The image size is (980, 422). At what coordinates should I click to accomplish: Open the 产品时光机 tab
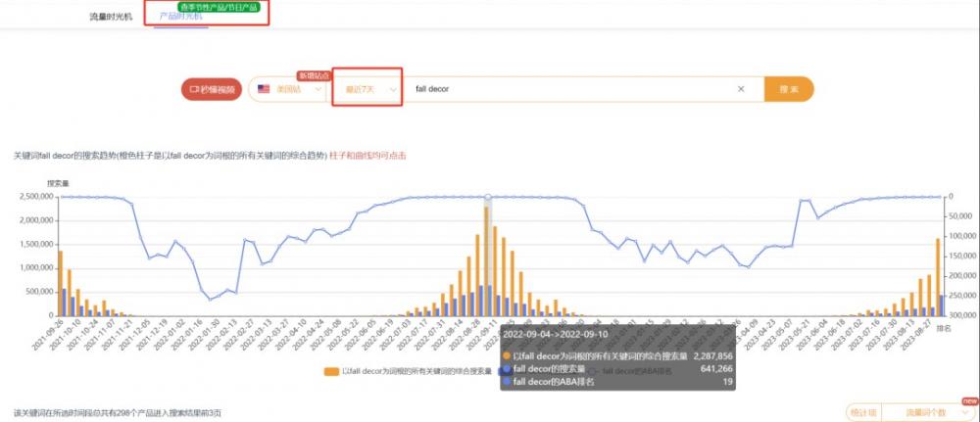180,17
